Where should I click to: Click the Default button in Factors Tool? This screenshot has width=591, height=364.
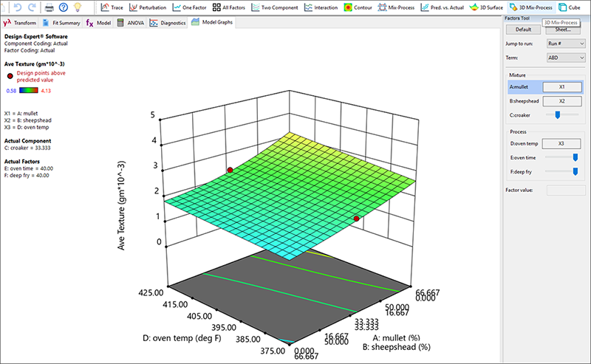[x=523, y=30]
